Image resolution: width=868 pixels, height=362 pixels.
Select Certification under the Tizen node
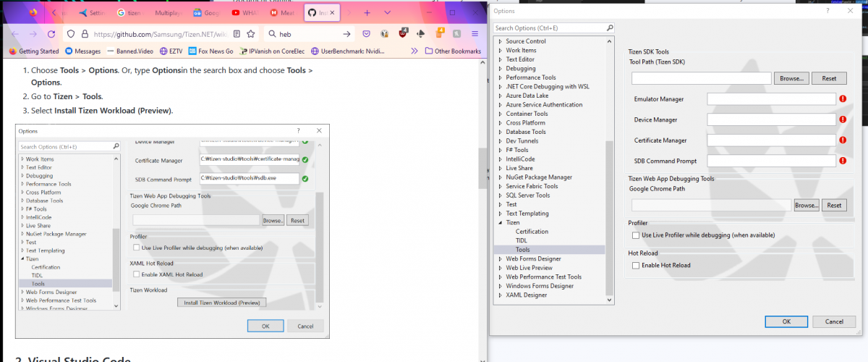tap(532, 232)
